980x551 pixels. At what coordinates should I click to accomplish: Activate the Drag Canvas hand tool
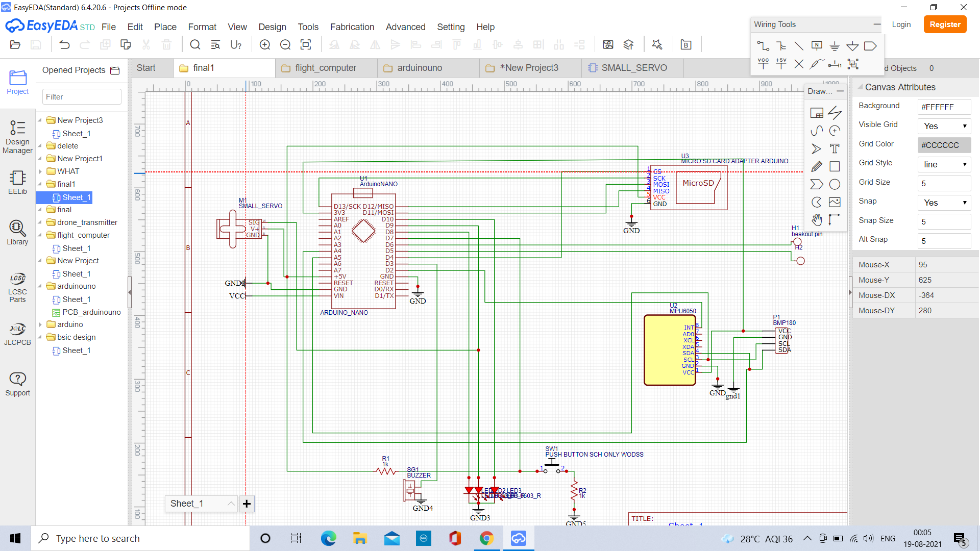[x=817, y=220]
